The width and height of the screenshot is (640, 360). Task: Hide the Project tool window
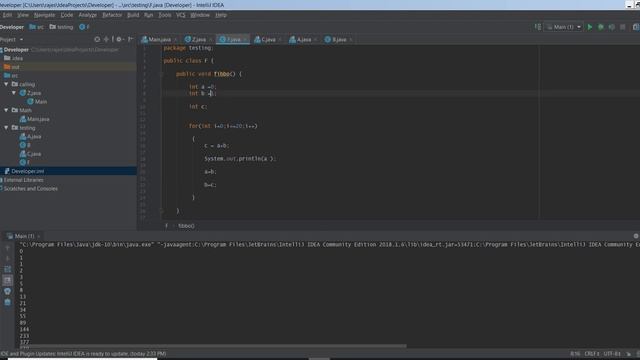(x=131, y=39)
